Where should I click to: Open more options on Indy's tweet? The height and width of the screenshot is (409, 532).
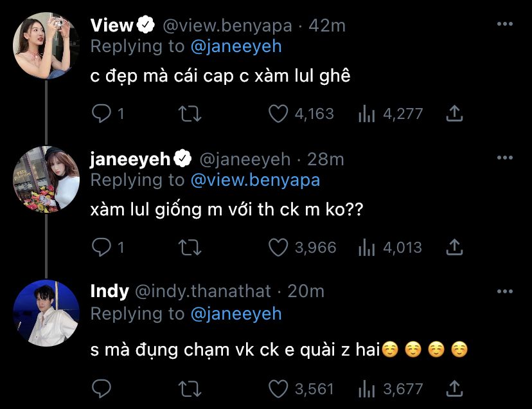[506, 291]
